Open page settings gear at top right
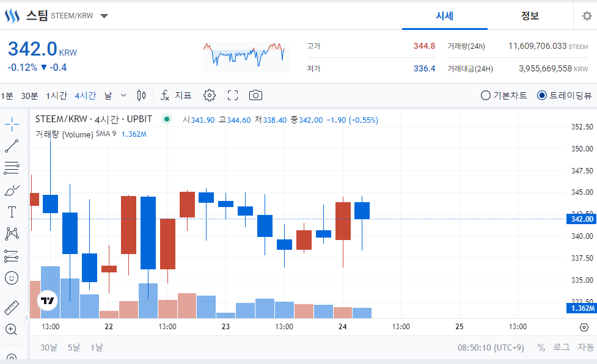Image resolution: width=597 pixels, height=364 pixels. click(587, 16)
